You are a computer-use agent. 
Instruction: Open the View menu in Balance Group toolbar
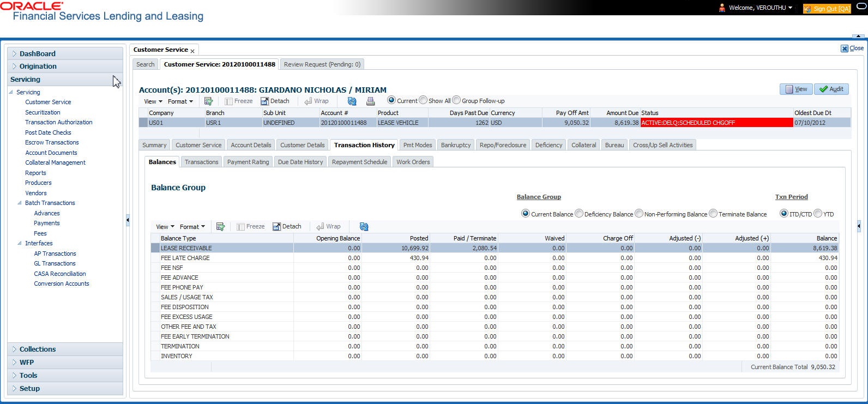[x=165, y=227]
